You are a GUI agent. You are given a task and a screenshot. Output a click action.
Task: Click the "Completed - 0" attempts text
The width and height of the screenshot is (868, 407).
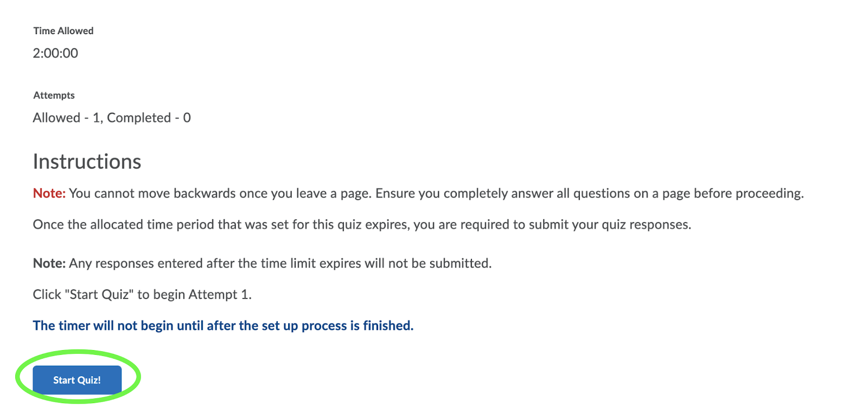tap(149, 118)
